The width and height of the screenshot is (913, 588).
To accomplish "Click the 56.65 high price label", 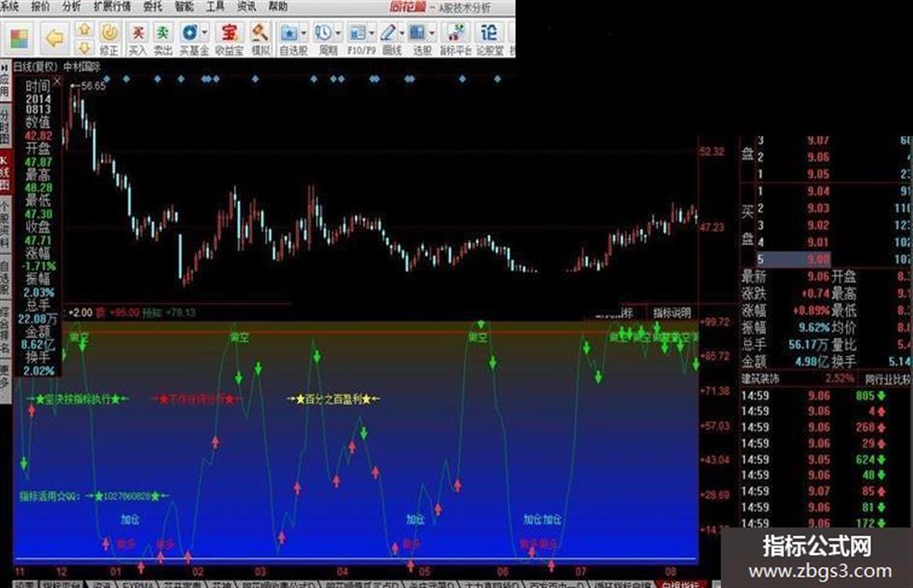I will point(93,86).
